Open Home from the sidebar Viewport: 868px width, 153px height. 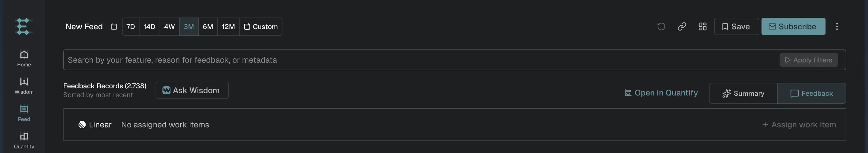pos(24,58)
